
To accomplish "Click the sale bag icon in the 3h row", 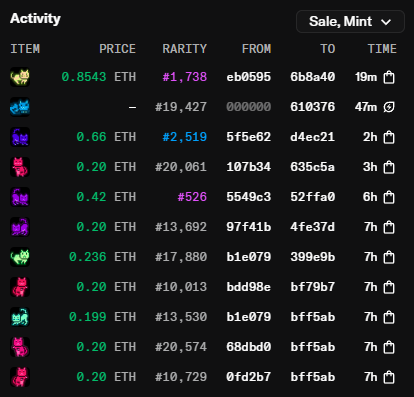I will (x=389, y=167).
